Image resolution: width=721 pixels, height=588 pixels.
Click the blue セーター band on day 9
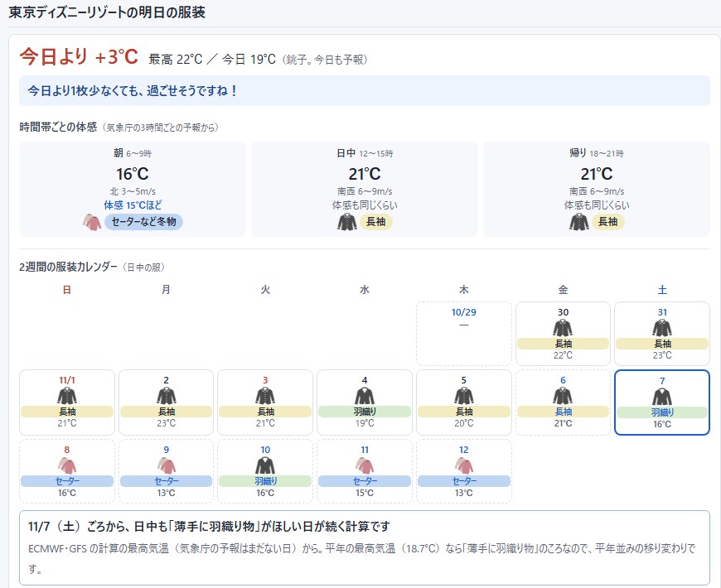coord(166,481)
